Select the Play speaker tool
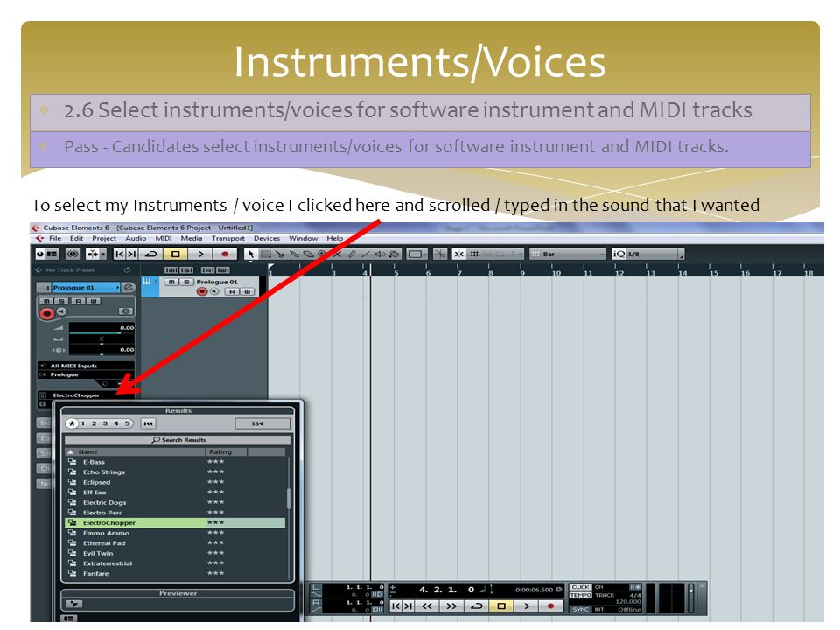Viewport: 840px width, 630px height. [380, 254]
